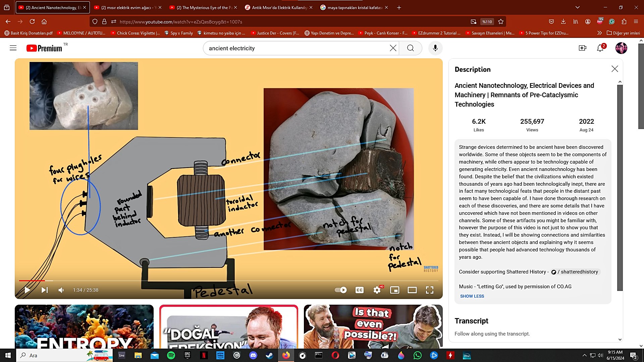Screen dimensions: 644x362
Task: Toggle the autoplay switch
Action: [341, 290]
